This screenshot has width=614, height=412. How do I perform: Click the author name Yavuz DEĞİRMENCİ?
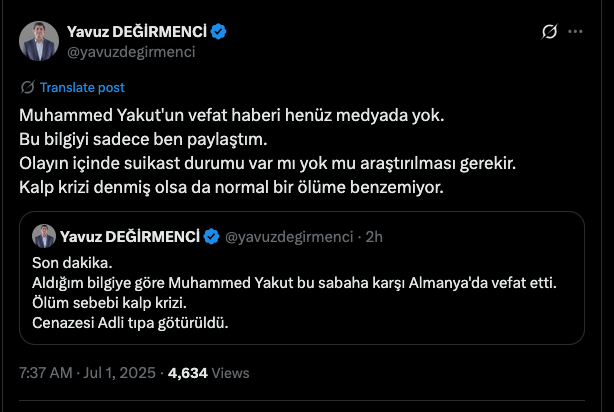(x=137, y=32)
